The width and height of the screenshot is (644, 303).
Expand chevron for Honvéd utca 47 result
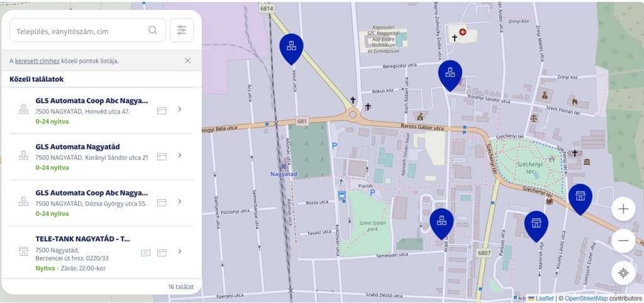coord(180,109)
